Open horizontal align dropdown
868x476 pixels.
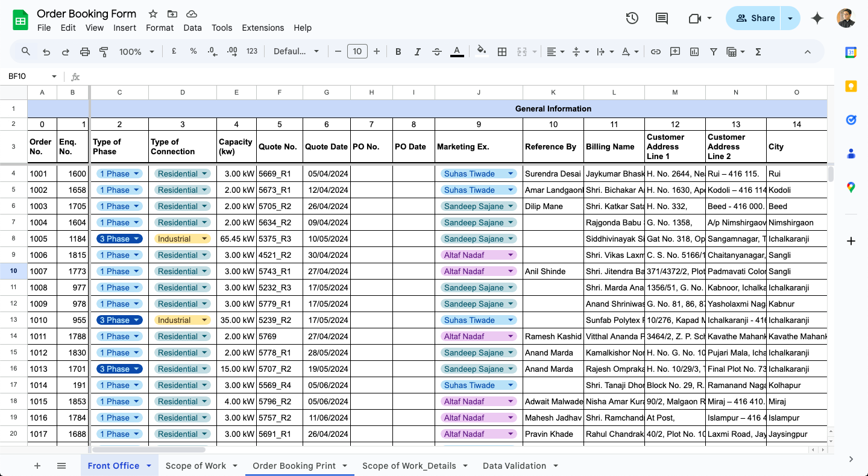tap(555, 52)
